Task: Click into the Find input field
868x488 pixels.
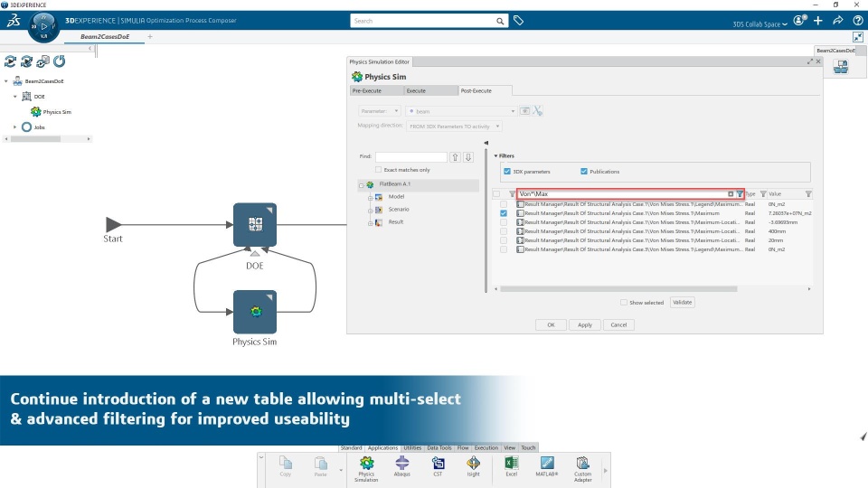Action: (x=410, y=157)
